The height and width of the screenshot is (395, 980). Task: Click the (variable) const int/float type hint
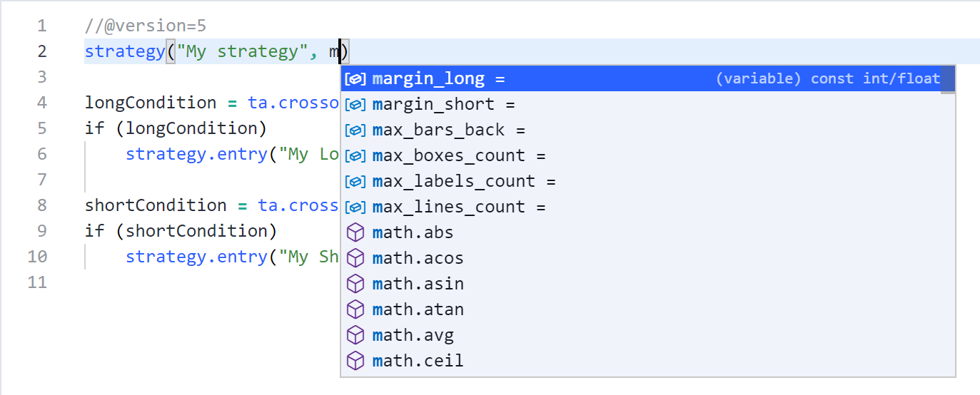pyautogui.click(x=828, y=78)
